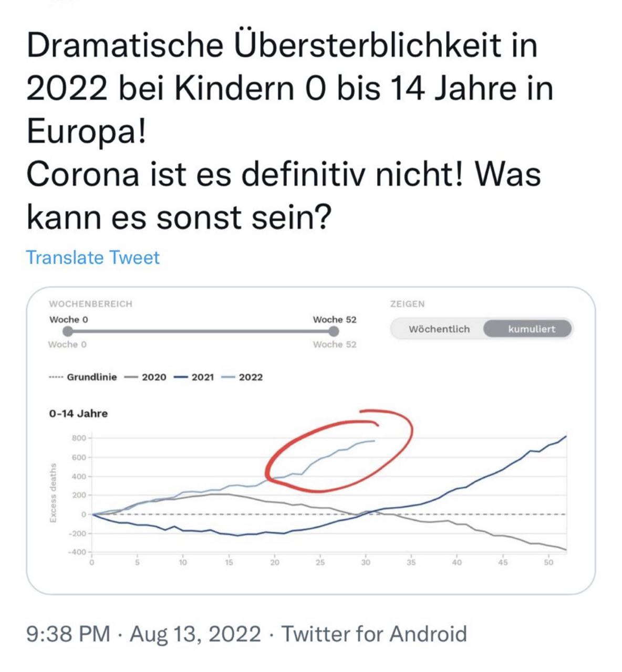
Task: Click the ZEIGEN section label
Action: [x=408, y=303]
